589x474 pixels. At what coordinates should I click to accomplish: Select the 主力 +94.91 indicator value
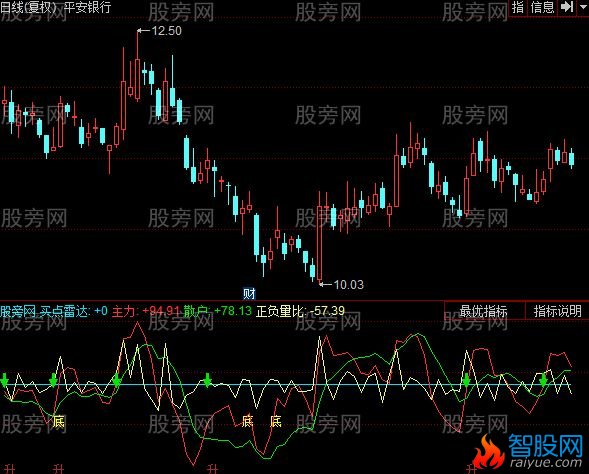146,311
